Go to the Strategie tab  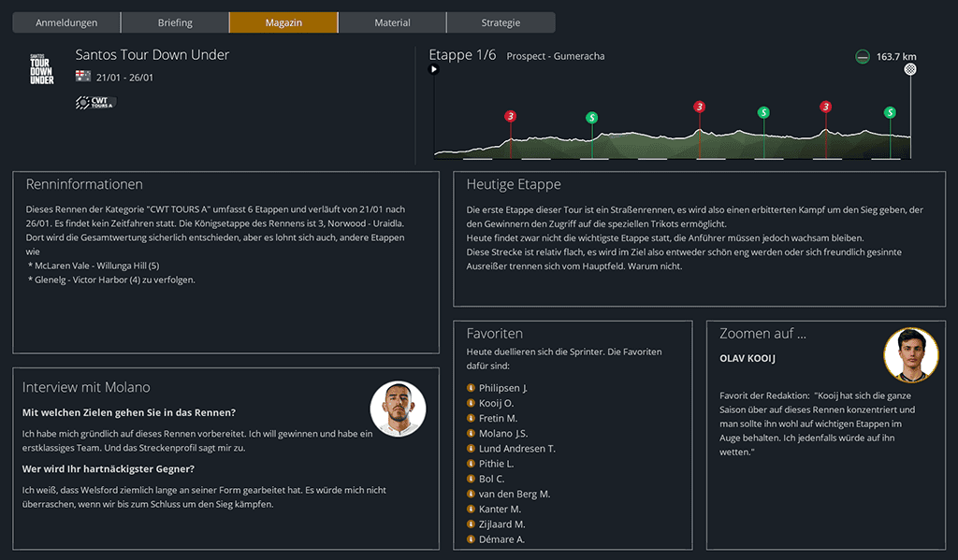coord(501,22)
